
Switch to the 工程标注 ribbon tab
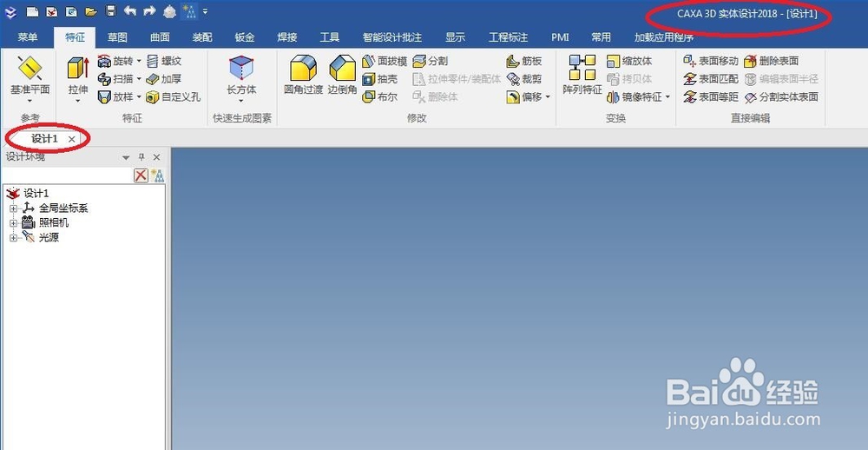pos(508,37)
